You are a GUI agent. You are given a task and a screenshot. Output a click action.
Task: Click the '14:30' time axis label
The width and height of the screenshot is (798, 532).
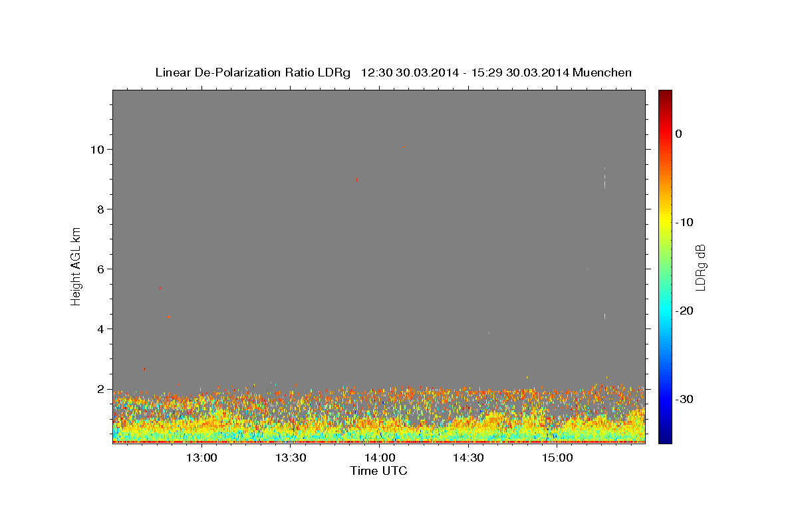coord(468,458)
